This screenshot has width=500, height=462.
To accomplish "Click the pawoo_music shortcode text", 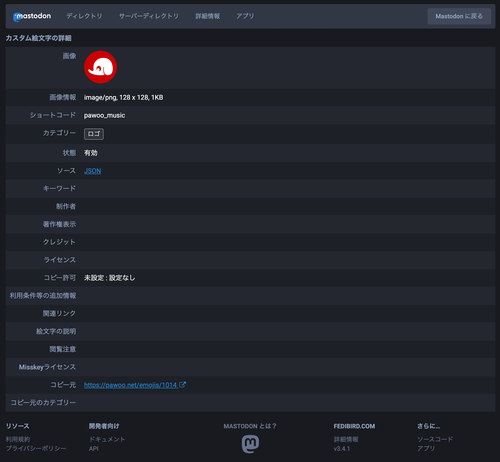I will pyautogui.click(x=104, y=115).
